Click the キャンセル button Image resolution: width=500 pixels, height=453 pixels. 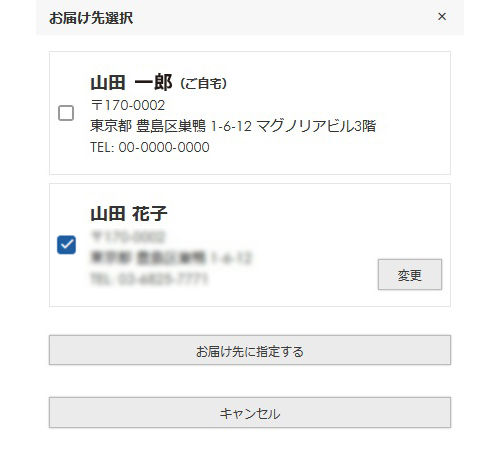point(250,412)
